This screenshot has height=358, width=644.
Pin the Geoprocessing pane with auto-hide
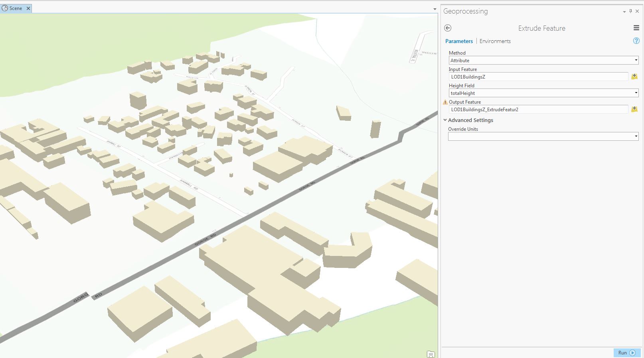tap(631, 11)
